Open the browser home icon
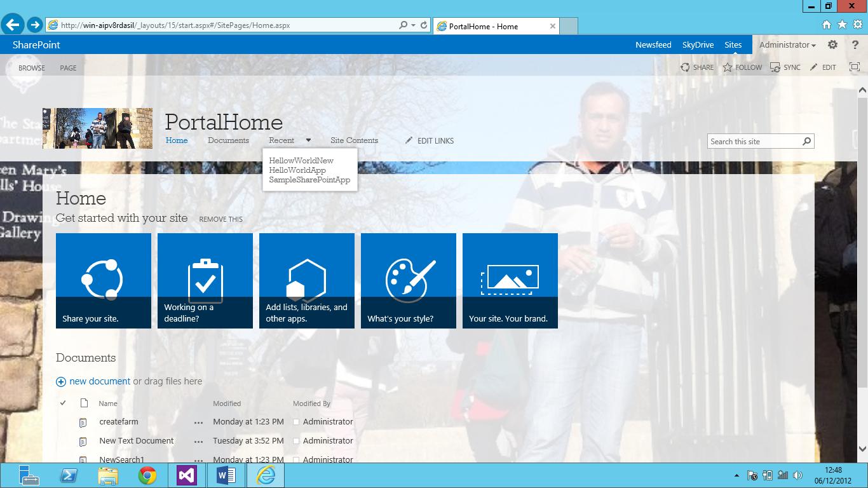Screen dimensions: 868x488 coord(827,25)
